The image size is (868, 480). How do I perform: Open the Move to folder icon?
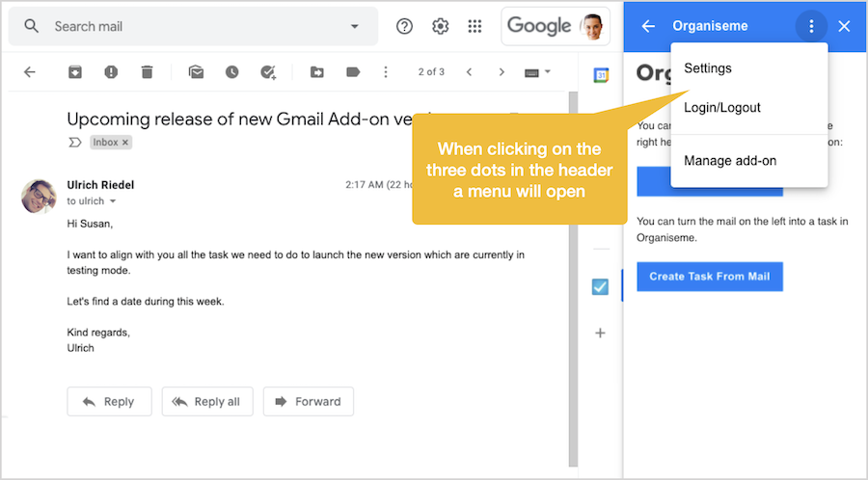coord(316,72)
